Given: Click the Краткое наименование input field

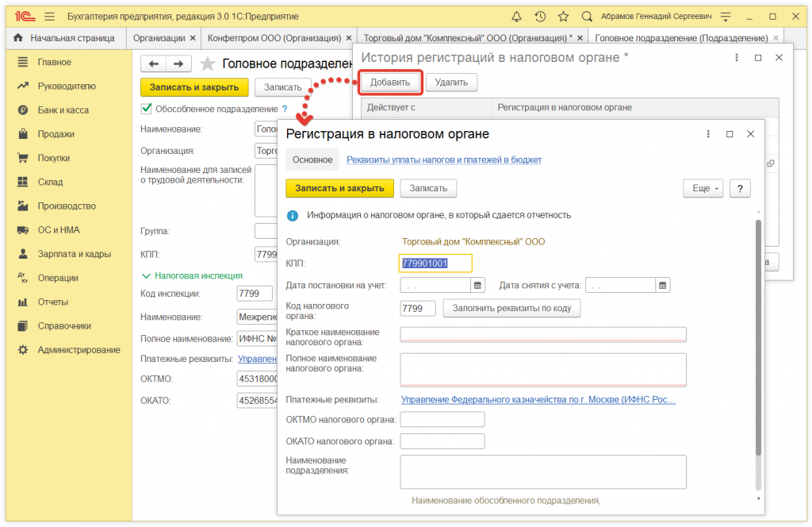Looking at the screenshot, I should point(543,334).
